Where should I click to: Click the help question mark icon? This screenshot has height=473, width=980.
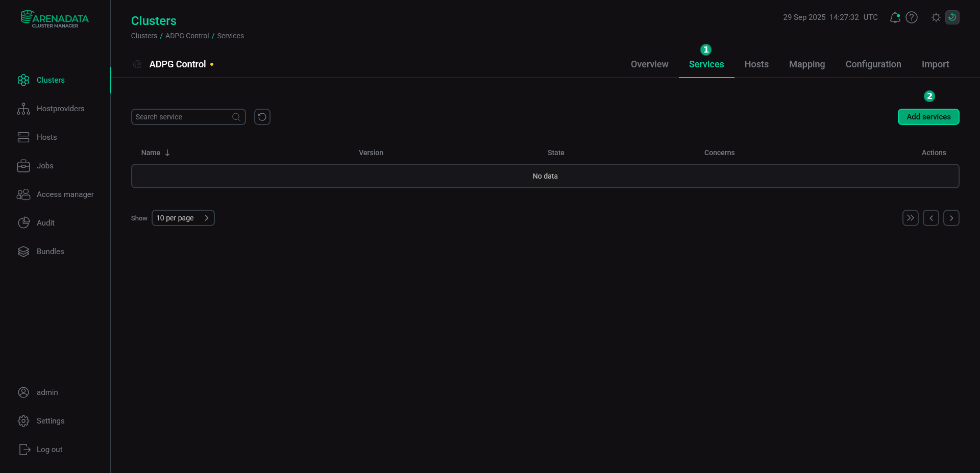(912, 17)
